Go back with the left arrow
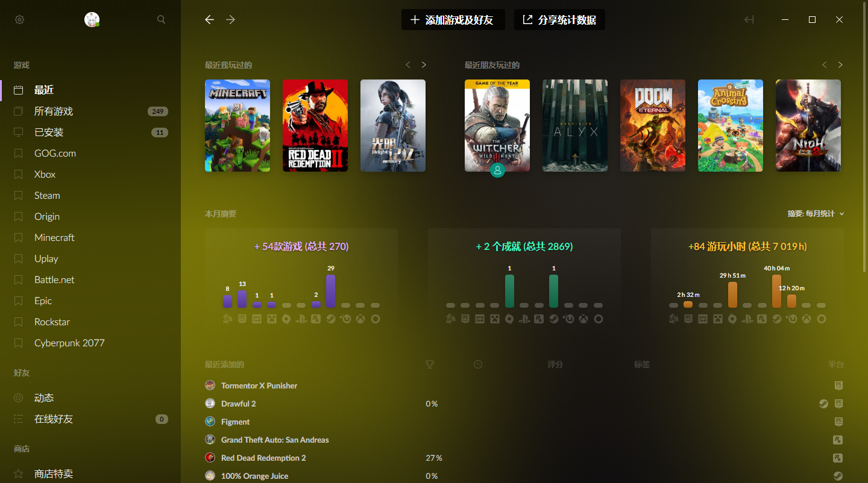This screenshot has height=483, width=868. point(209,19)
